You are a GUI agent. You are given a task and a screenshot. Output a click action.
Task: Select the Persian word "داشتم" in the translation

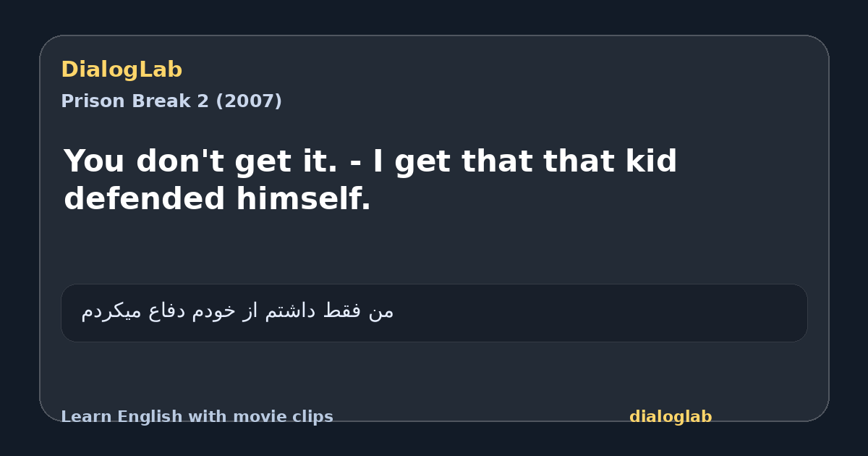click(x=289, y=311)
